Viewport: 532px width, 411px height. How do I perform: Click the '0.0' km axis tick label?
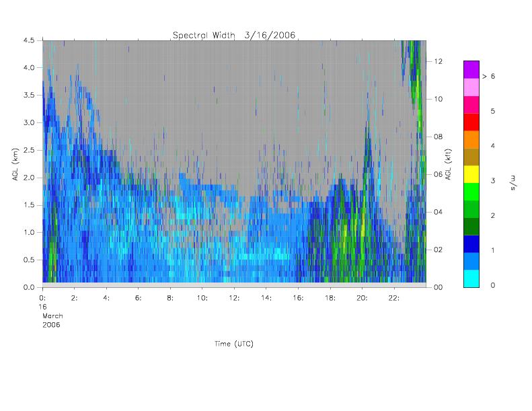(x=29, y=287)
